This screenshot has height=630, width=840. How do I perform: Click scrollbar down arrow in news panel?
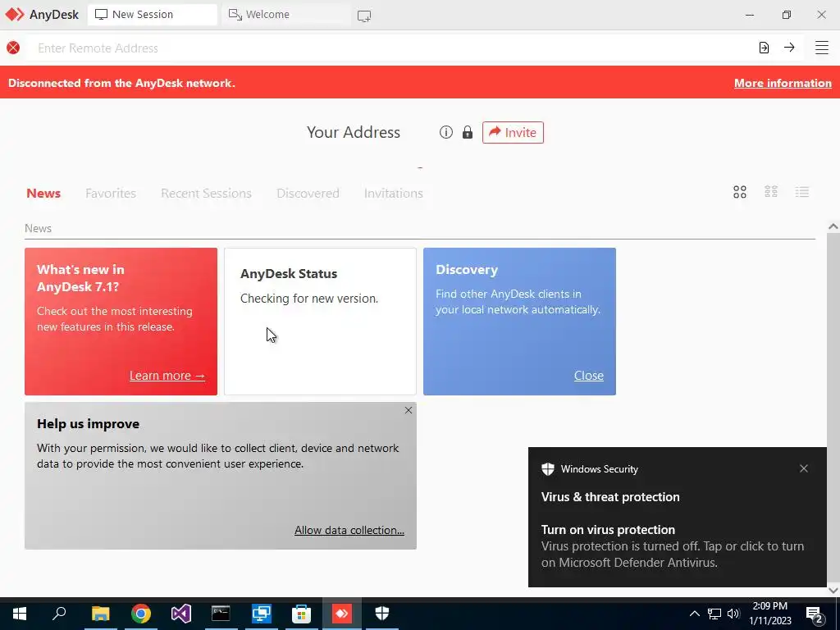coord(833,591)
